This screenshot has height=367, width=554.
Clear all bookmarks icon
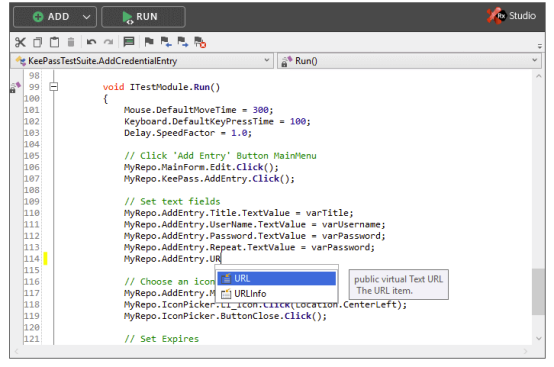200,42
